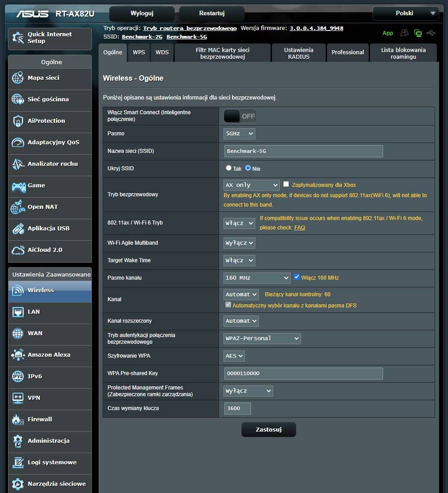Select the Ogólne tab

[x=112, y=52]
